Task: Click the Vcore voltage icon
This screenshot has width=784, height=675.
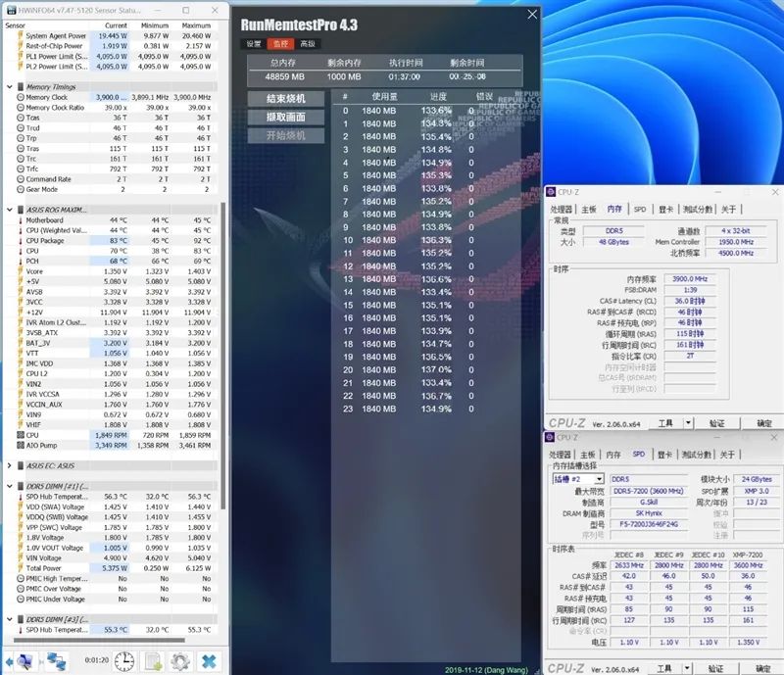Action: 21,271
